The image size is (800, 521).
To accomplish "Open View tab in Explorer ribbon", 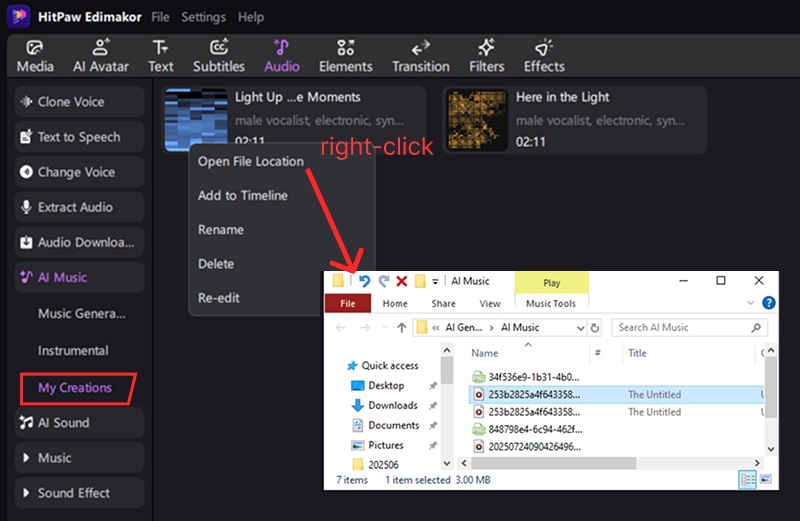I will pos(490,303).
